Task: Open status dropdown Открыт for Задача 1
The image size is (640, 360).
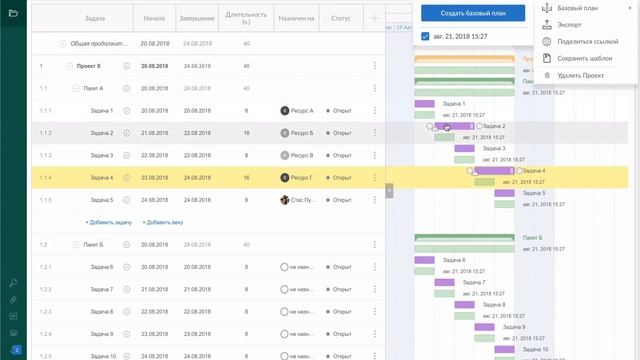Action: (x=339, y=111)
